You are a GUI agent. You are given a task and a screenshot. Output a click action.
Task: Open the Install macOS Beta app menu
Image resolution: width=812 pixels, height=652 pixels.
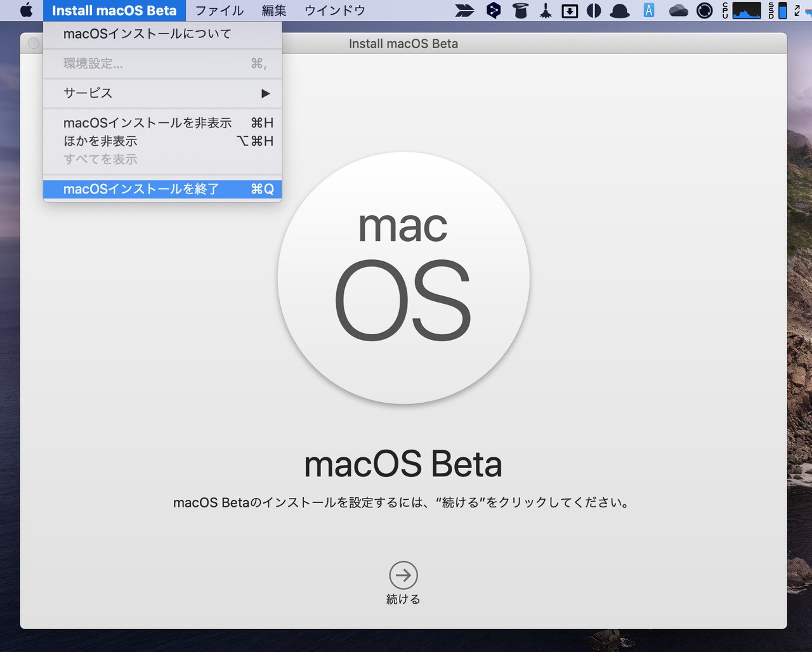pyautogui.click(x=114, y=10)
